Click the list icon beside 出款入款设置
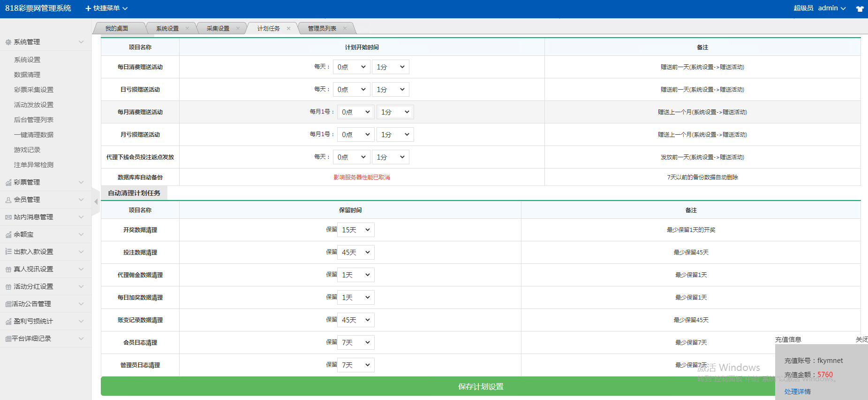This screenshot has width=868, height=400. 8,252
